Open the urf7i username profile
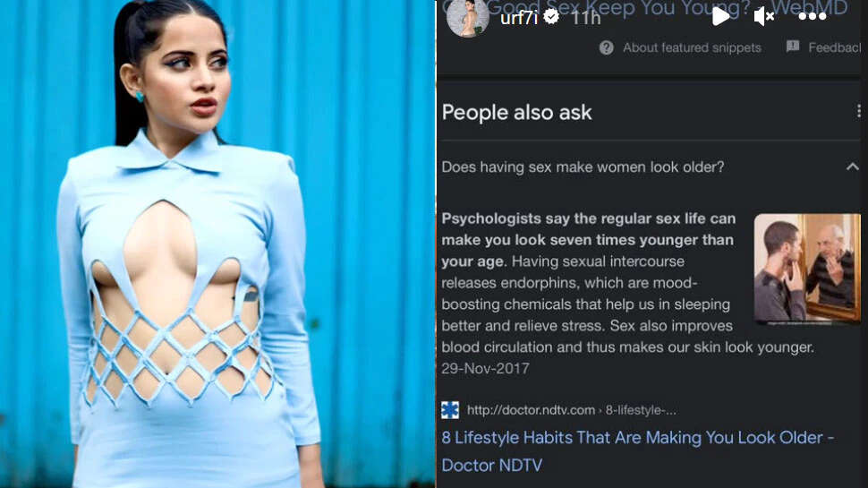Viewport: 868px width, 488px height. pyautogui.click(x=519, y=18)
